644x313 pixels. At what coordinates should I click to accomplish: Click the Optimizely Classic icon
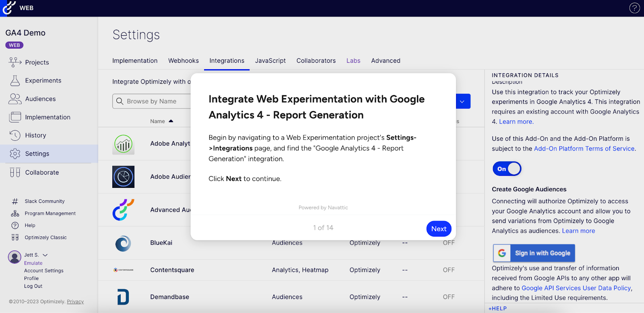point(15,237)
